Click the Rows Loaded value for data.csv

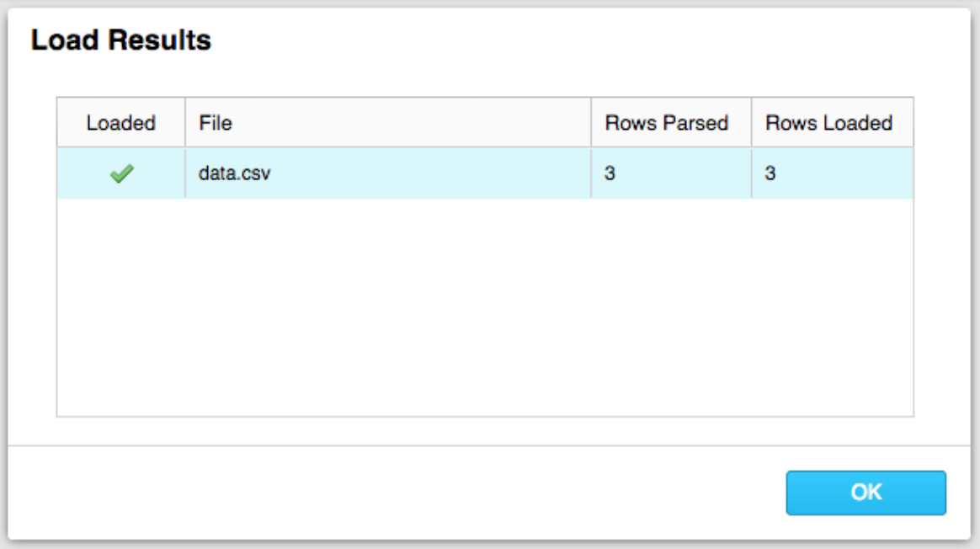[x=770, y=174]
